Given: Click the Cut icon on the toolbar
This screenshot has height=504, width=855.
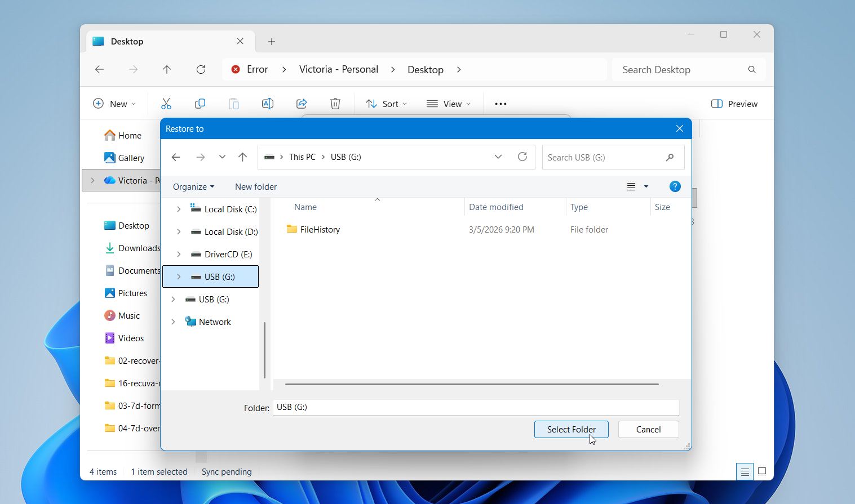Looking at the screenshot, I should (x=166, y=103).
